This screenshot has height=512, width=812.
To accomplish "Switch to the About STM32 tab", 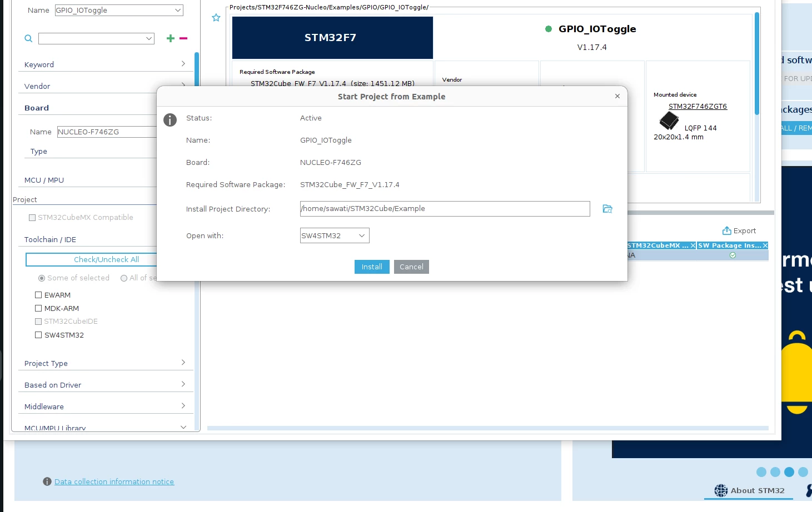I will tap(749, 490).
